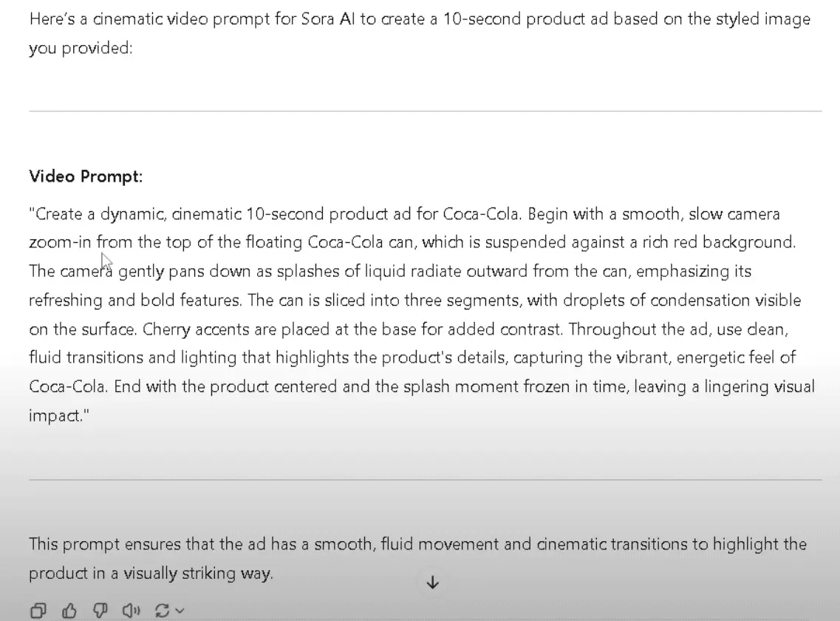840x621 pixels.
Task: Give the response a thumbs up
Action: (69, 610)
